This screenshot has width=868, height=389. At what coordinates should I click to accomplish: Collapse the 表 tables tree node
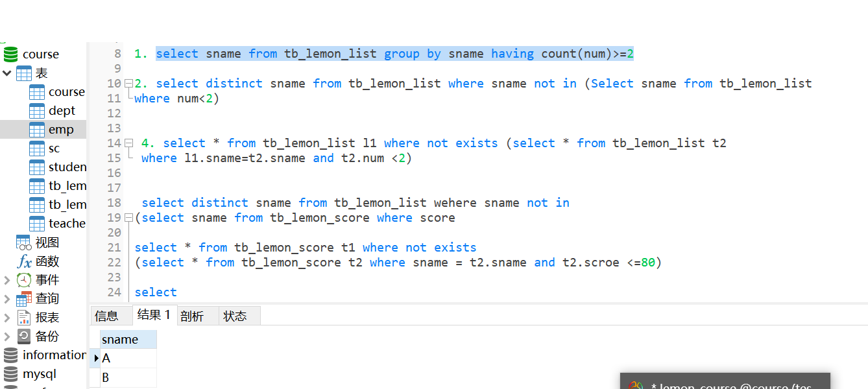pyautogui.click(x=6, y=73)
